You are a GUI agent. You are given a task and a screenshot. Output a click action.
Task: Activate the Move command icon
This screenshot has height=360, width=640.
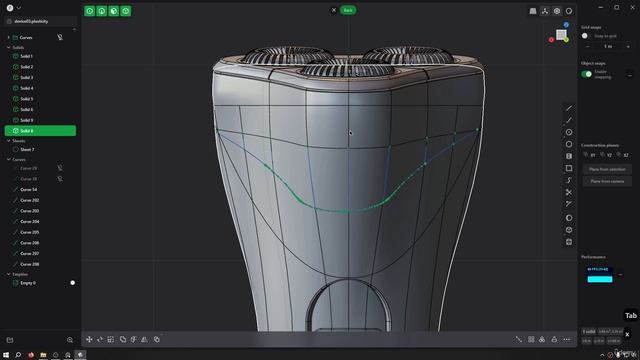tap(89, 339)
